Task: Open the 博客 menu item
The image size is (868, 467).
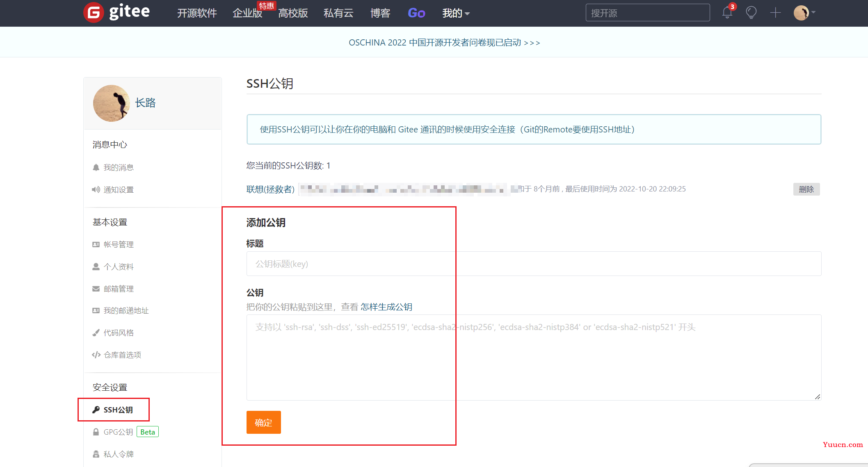Action: click(x=380, y=13)
